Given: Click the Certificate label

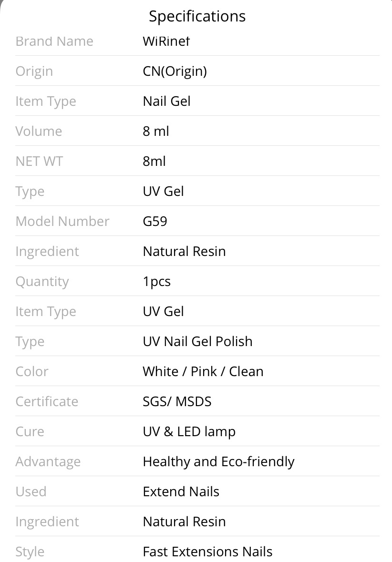Looking at the screenshot, I should [47, 402].
